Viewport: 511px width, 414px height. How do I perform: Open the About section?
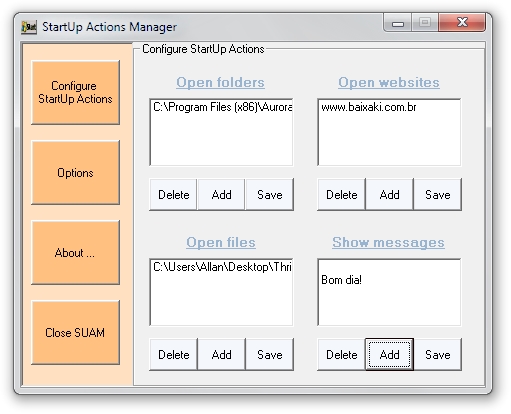click(75, 253)
